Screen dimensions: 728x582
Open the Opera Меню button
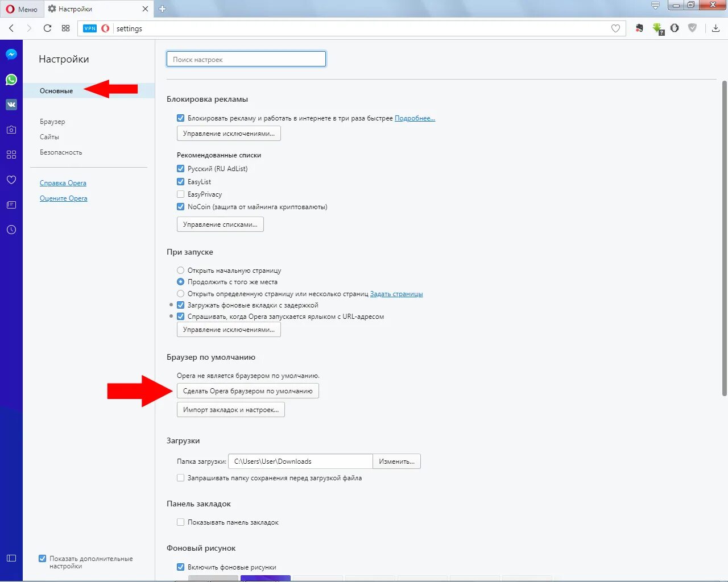[22, 9]
